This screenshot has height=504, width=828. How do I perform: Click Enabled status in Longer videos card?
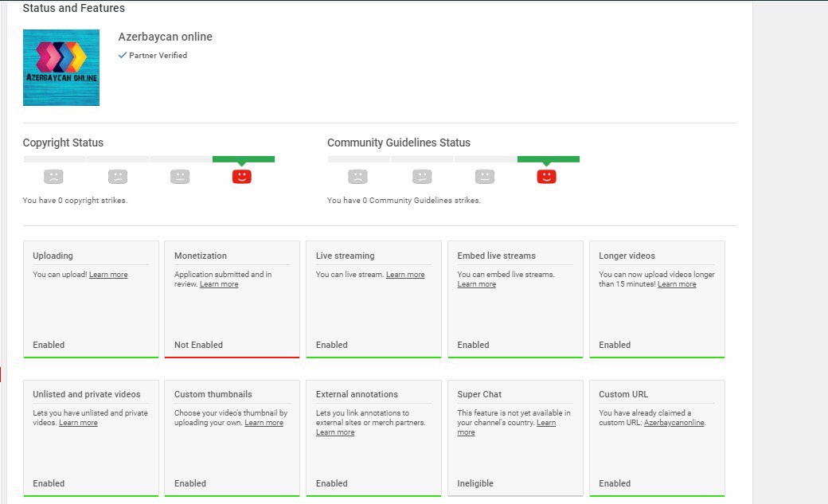tap(615, 345)
